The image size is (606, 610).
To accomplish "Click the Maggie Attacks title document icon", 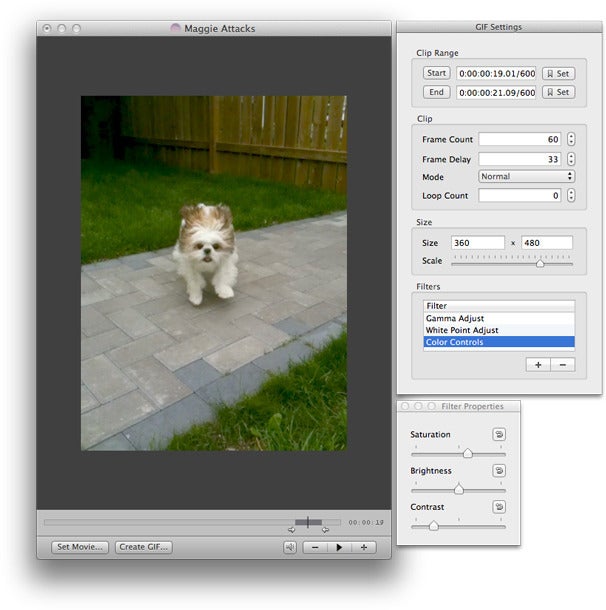I will [x=175, y=28].
